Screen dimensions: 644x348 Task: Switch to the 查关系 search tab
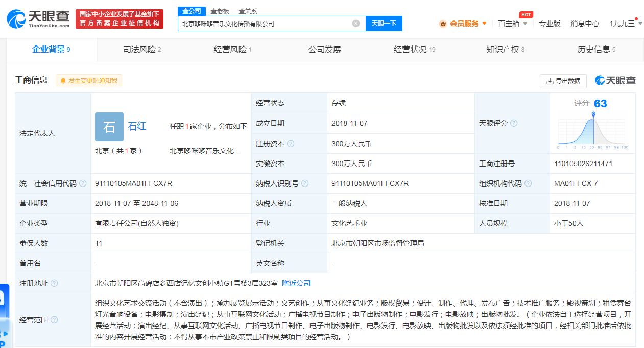coord(248,11)
